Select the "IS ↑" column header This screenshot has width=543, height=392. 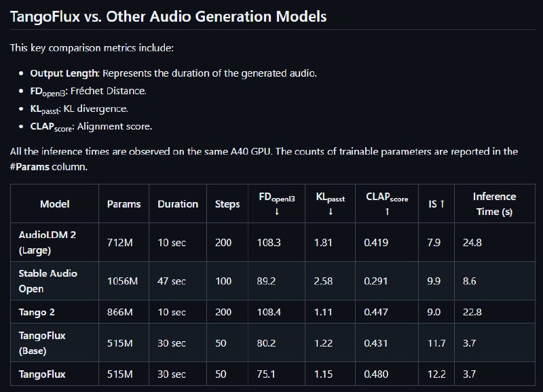click(436, 203)
